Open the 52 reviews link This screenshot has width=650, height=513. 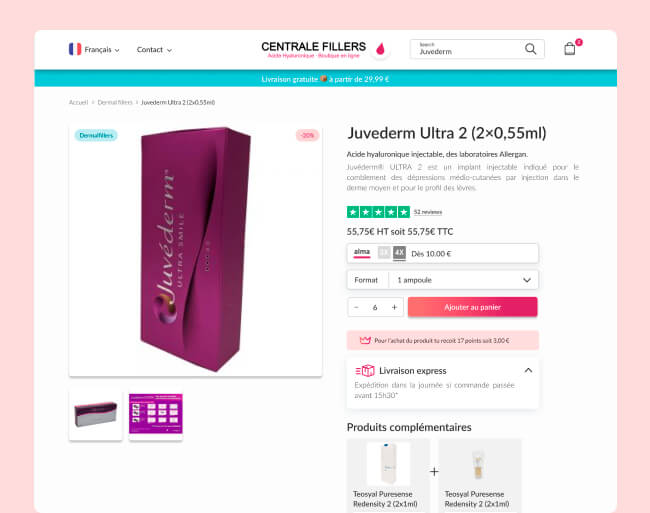click(x=428, y=212)
